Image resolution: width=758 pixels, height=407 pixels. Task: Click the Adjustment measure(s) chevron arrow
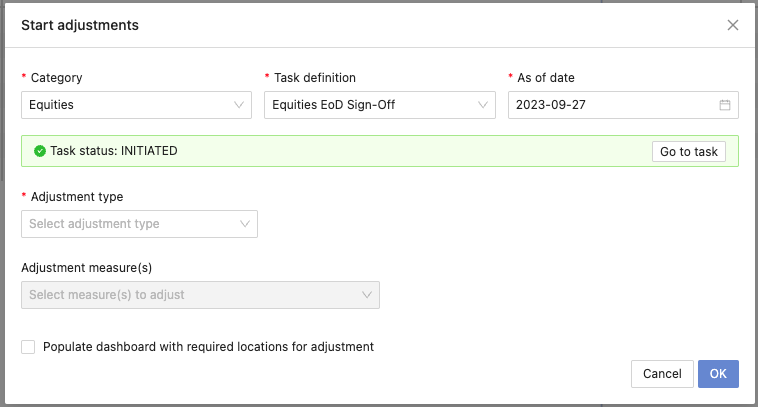(x=367, y=295)
